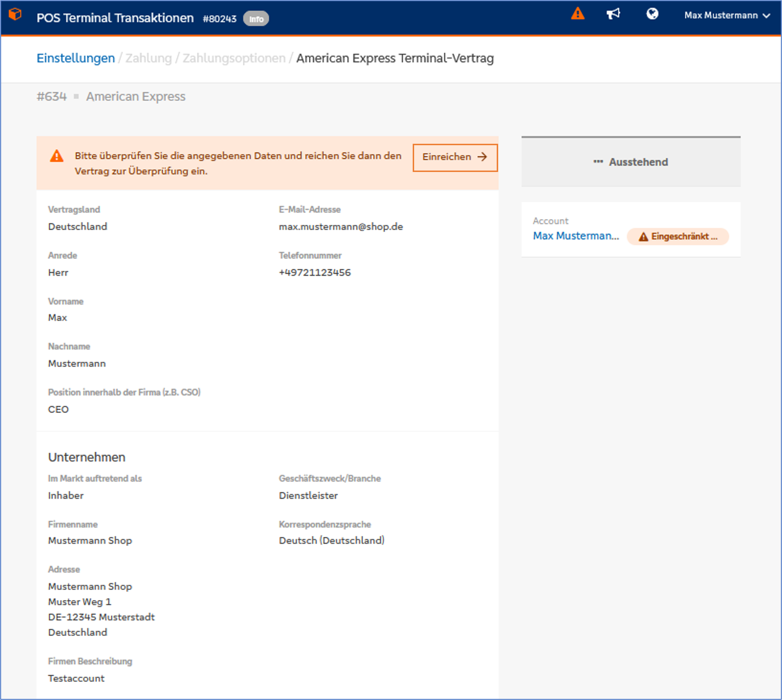Expand the Max Mustermann user menu

(x=727, y=16)
